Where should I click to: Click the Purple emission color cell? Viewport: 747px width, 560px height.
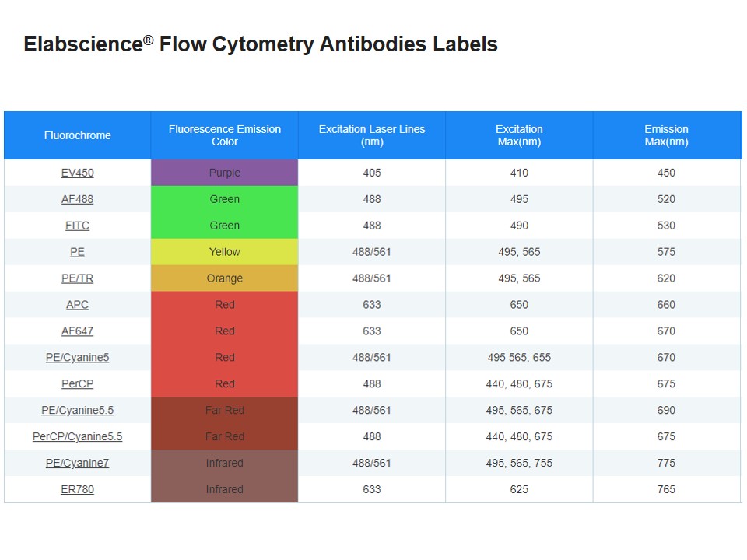tap(224, 173)
